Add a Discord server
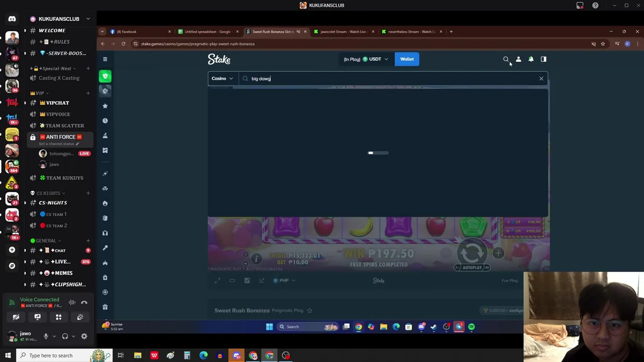Image resolution: width=644 pixels, height=362 pixels. (x=12, y=250)
